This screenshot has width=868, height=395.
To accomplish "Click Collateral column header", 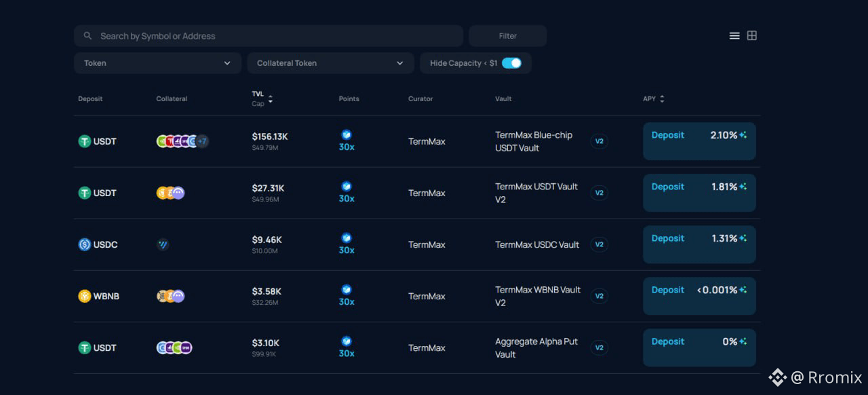I will point(172,99).
